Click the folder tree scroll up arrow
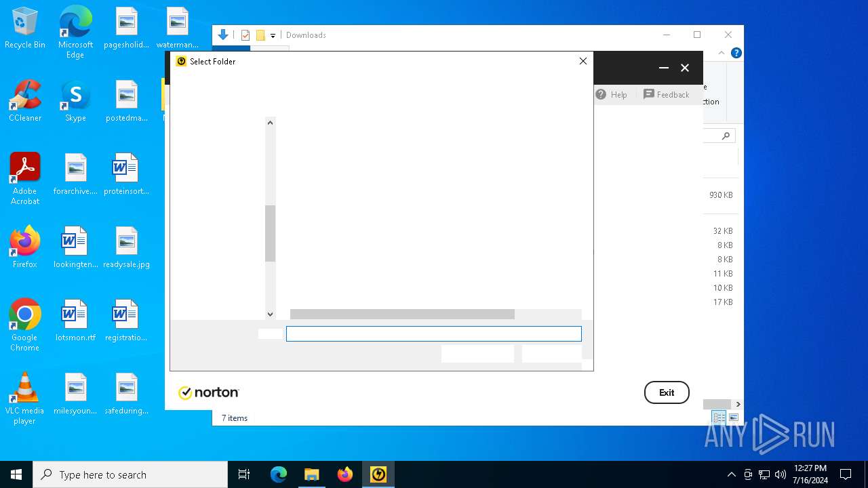This screenshot has width=868, height=488. [x=270, y=123]
